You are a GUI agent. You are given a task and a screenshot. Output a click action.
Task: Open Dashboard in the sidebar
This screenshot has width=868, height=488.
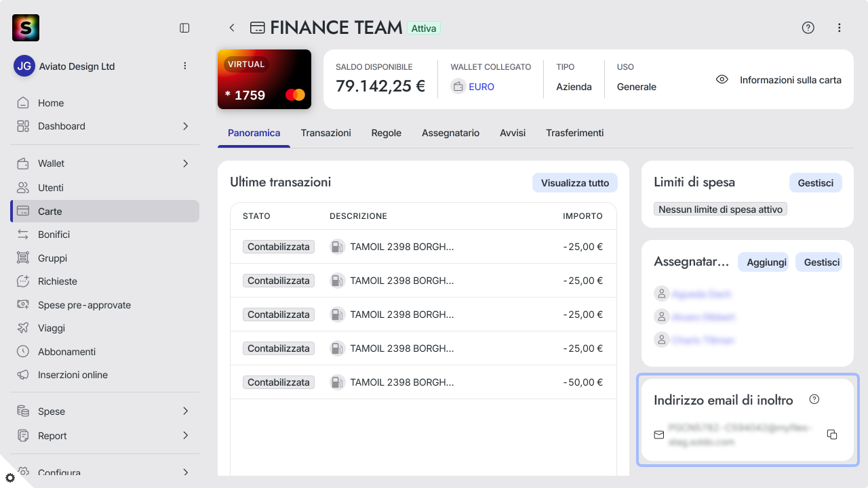105,126
